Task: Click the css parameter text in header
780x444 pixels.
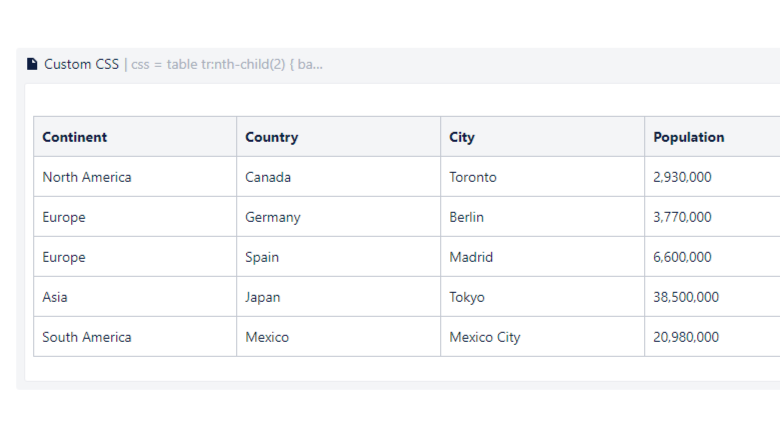Action: pos(227,65)
